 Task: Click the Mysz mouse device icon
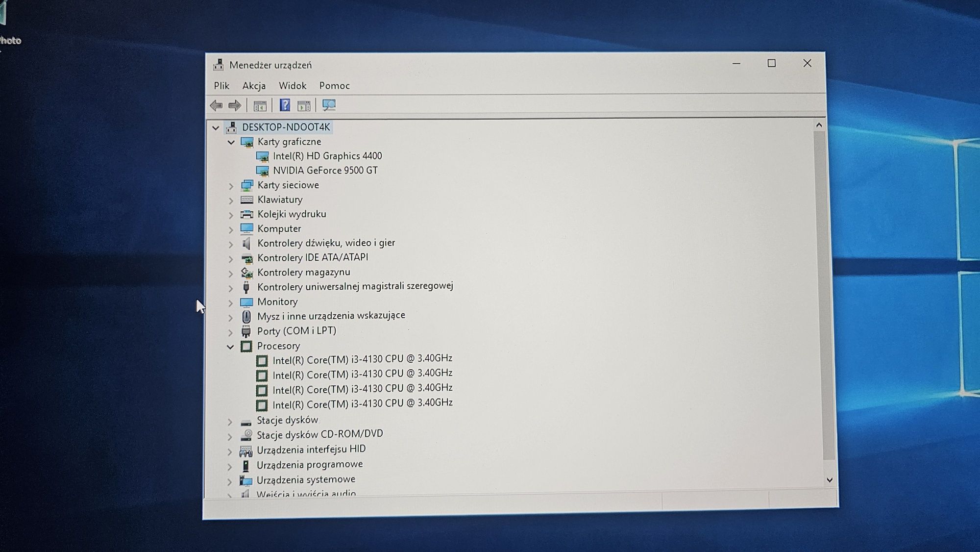click(246, 317)
